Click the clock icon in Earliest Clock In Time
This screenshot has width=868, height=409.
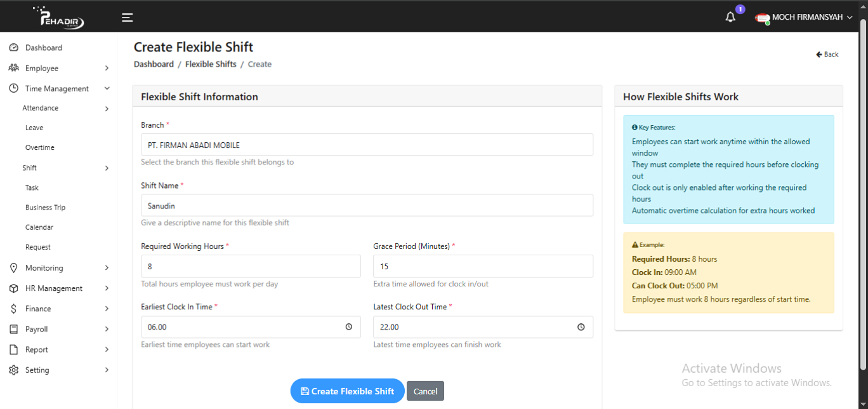point(348,326)
